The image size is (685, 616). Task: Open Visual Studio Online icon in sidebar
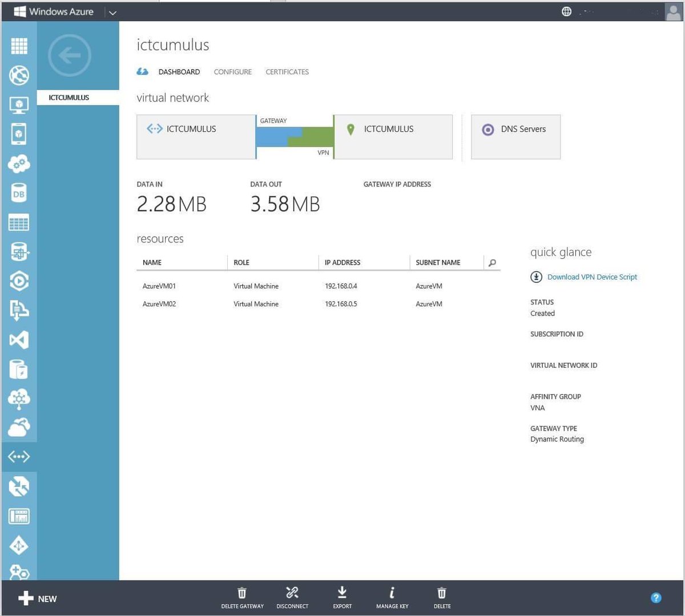click(19, 340)
